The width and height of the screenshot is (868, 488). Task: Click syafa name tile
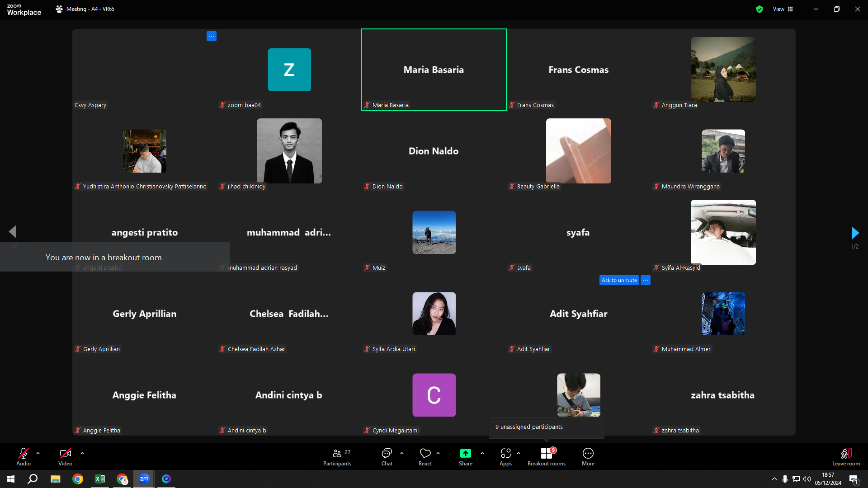pos(579,232)
